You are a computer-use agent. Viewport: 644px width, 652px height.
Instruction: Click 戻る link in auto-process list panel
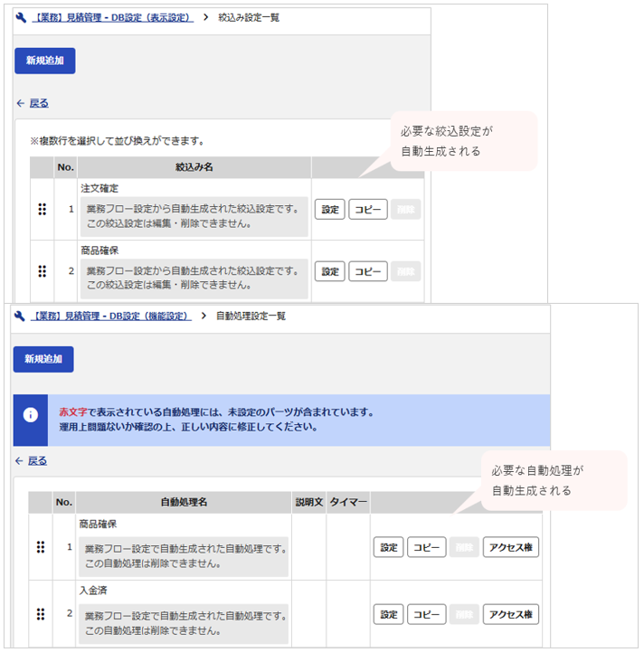[x=37, y=460]
